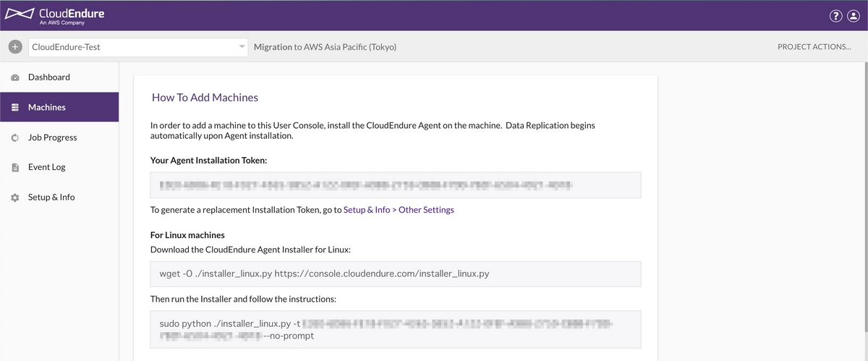Viewport: 868px width, 361px height.
Task: Open the PROJECT ACTIONS menu
Action: click(814, 47)
